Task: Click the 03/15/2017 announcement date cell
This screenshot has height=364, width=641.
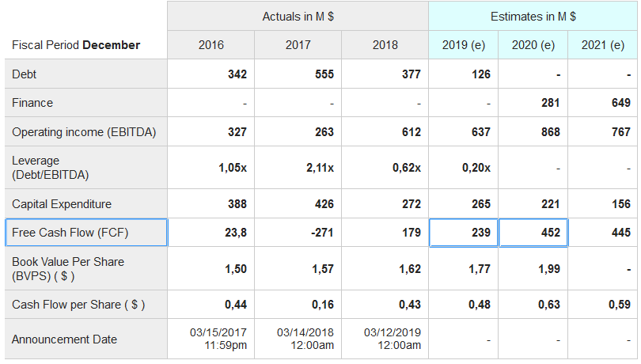Action: click(218, 339)
